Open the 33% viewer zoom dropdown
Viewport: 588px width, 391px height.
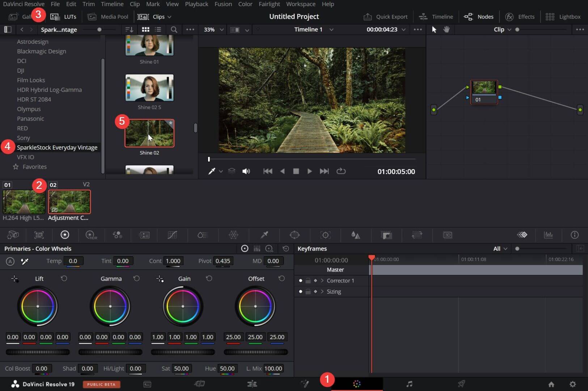(x=221, y=30)
